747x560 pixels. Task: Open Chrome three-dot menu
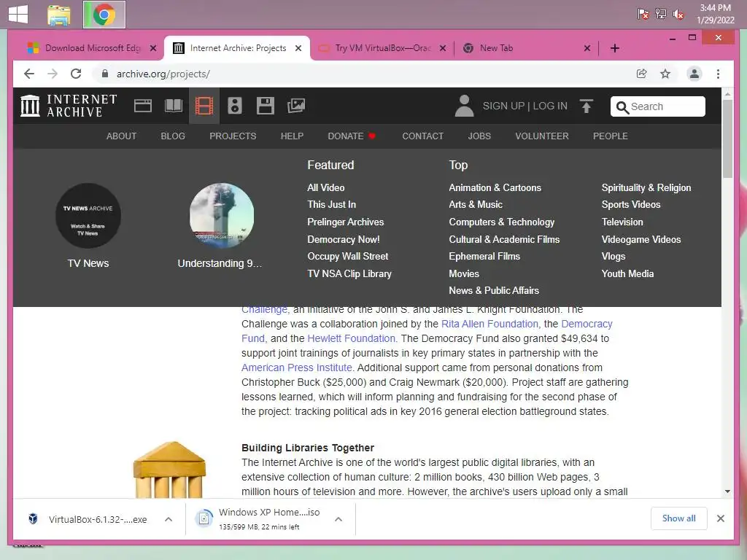[718, 74]
